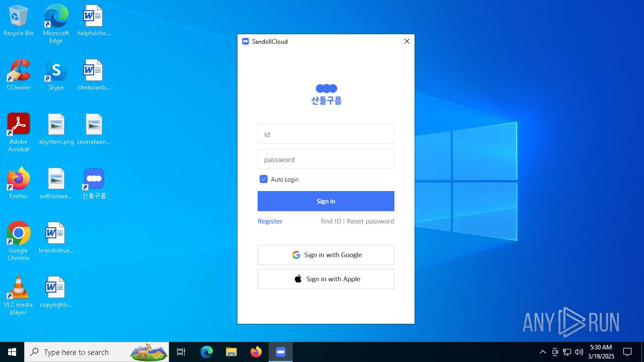
Task: Click the blue Sign in button
Action: point(326,201)
